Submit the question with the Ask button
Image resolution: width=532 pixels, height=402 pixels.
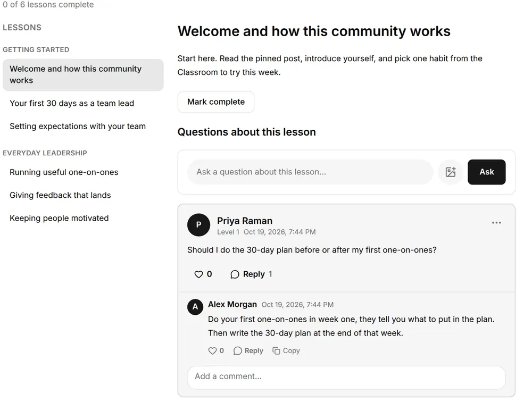487,172
